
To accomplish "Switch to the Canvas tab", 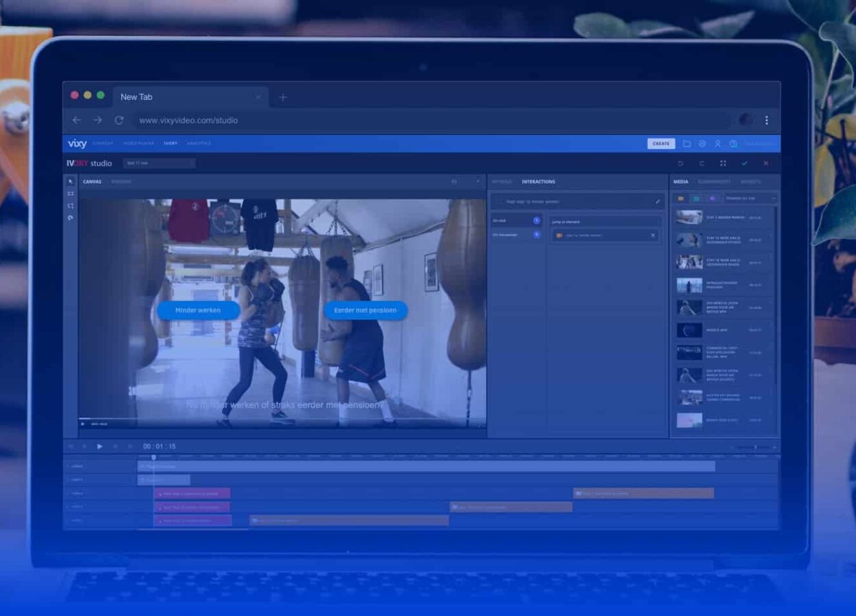I will click(92, 182).
